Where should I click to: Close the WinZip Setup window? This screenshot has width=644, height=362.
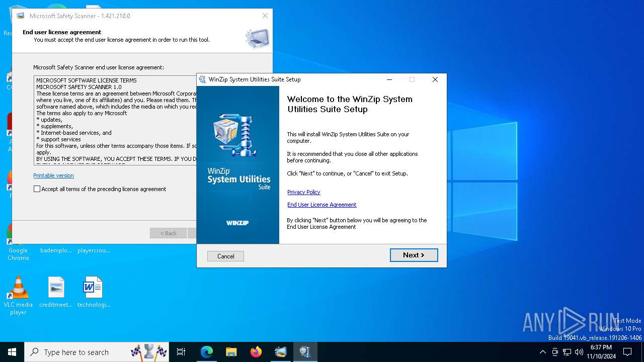(x=435, y=79)
